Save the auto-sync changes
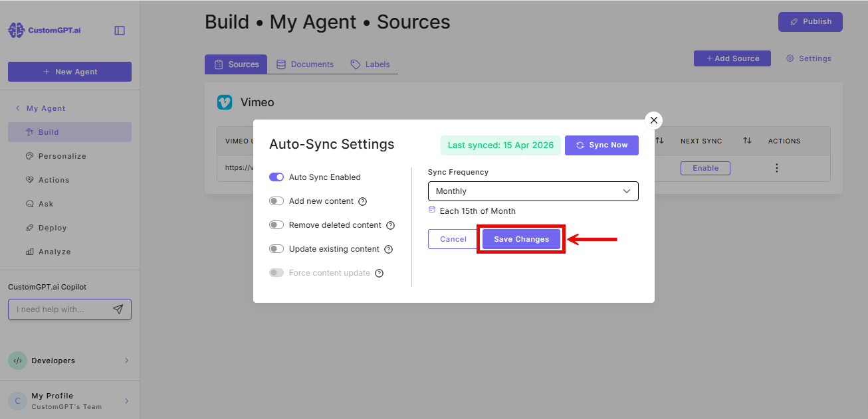The height and width of the screenshot is (419, 868). point(521,239)
